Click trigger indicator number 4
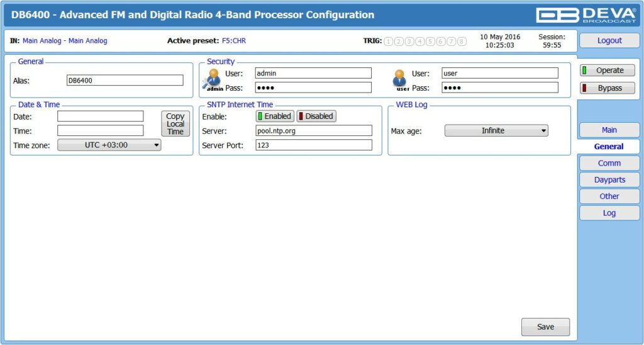 420,42
